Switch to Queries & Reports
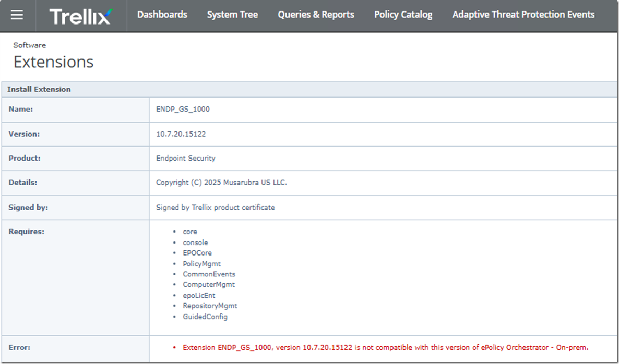Screen dimensions: 619x364 click(x=316, y=15)
